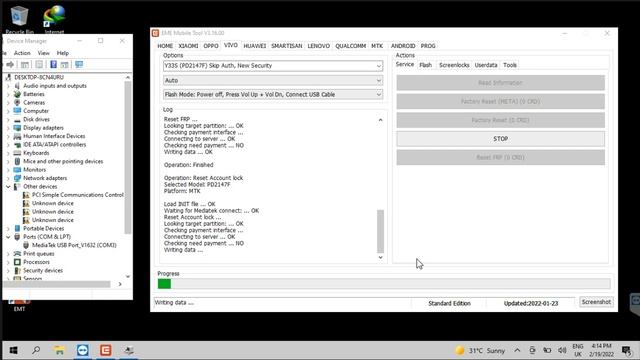Screen dimensions: 640x360
Task: Expand the Audio inputs and outputs node
Action: tap(8, 86)
